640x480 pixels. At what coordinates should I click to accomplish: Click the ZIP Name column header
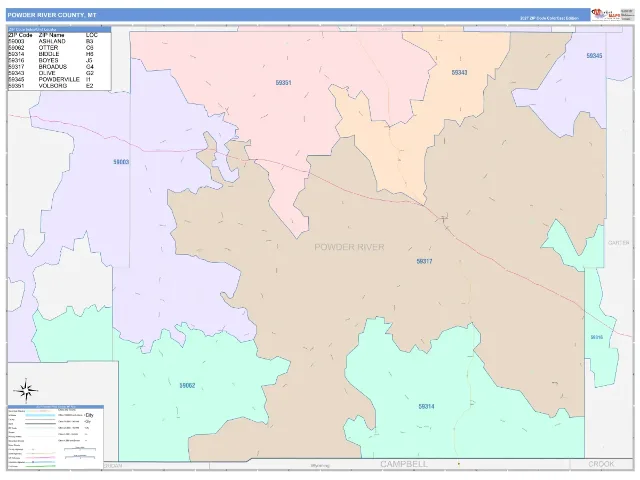coord(51,35)
